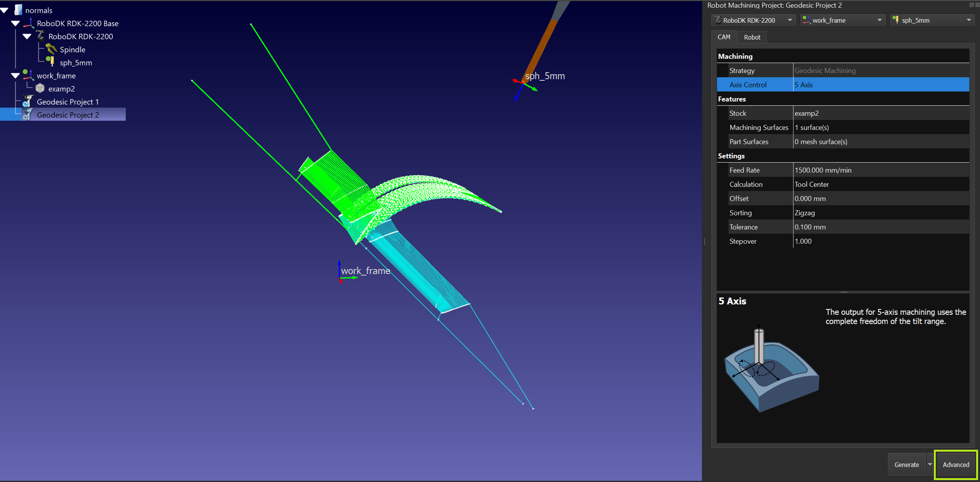Click the Geodesic Project 2 machining icon
The height and width of the screenshot is (482, 980).
pyautogui.click(x=27, y=115)
